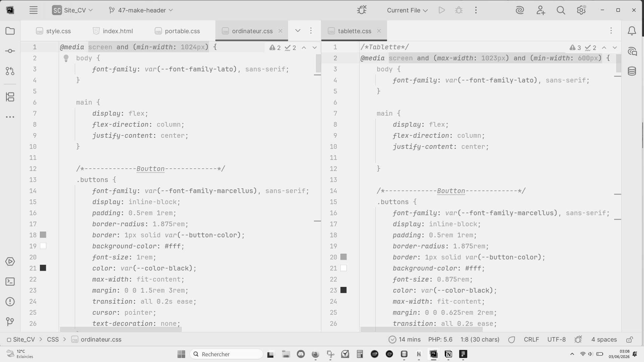Click the 2 warnings indicator in ordinateur.css
The height and width of the screenshot is (362, 644).
(275, 48)
